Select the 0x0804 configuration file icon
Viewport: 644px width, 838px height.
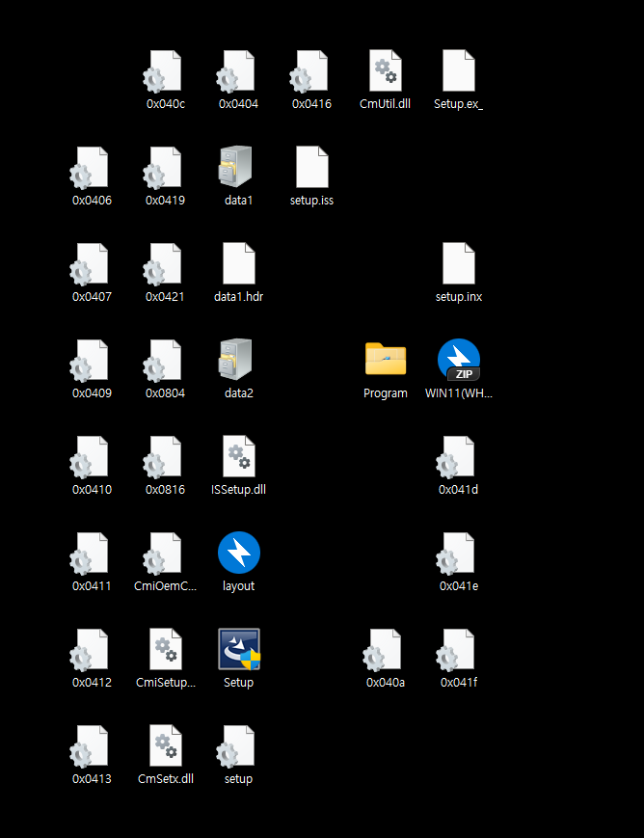pos(163,361)
